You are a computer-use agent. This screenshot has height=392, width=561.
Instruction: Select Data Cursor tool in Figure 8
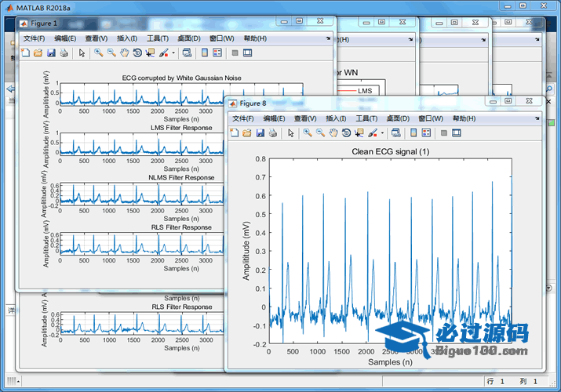click(359, 133)
